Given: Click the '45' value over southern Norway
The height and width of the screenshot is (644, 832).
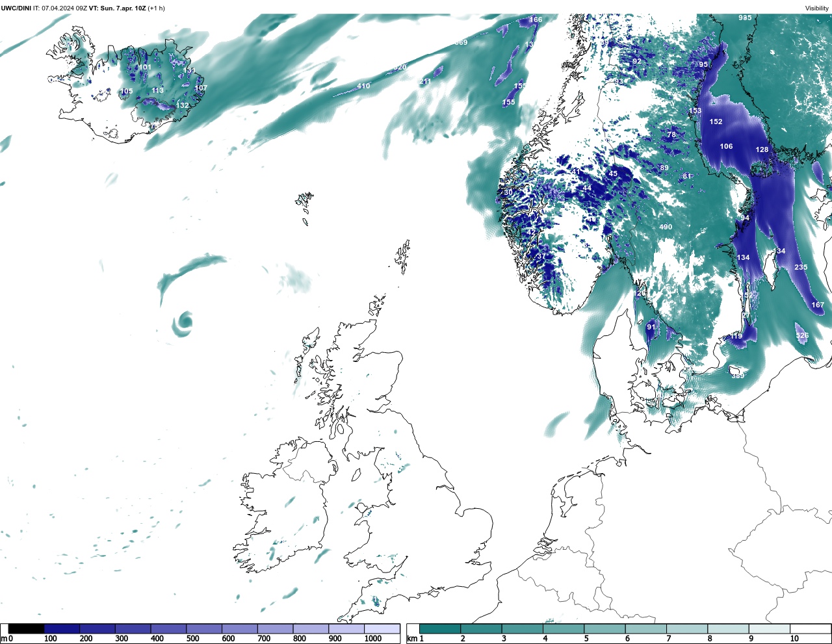Looking at the screenshot, I should [613, 174].
